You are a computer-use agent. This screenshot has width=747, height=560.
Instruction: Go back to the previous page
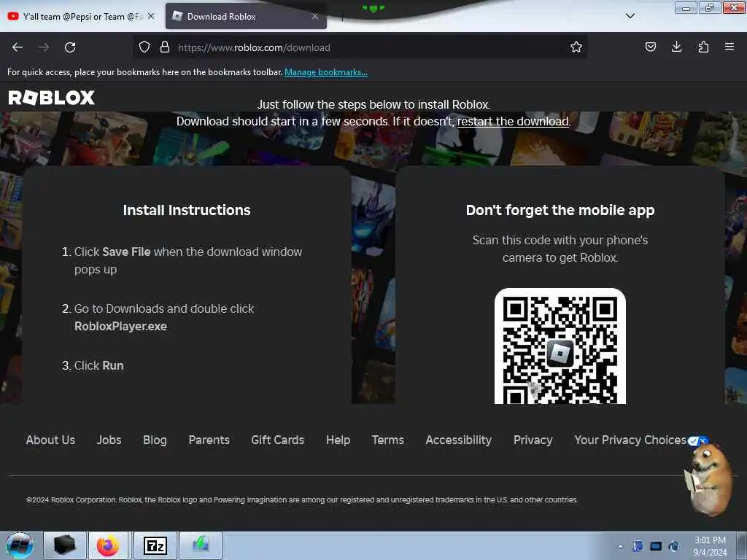point(18,47)
